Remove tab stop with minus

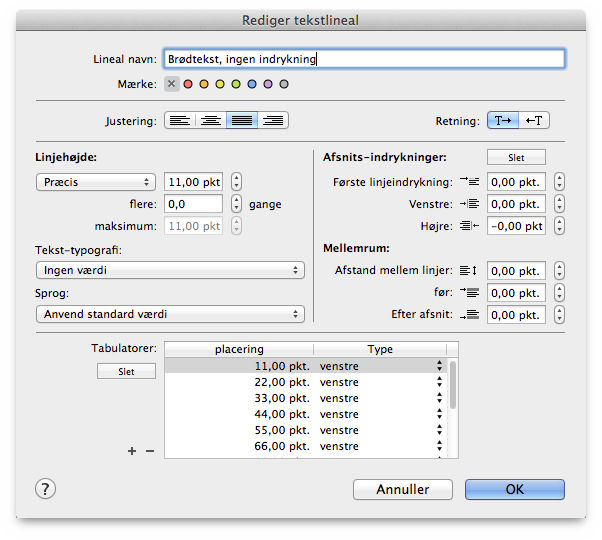click(150, 451)
